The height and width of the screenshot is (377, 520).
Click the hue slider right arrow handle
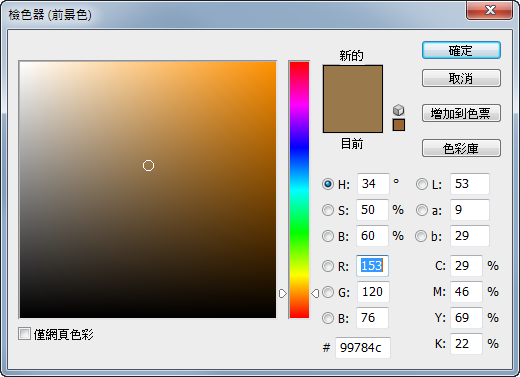click(315, 293)
